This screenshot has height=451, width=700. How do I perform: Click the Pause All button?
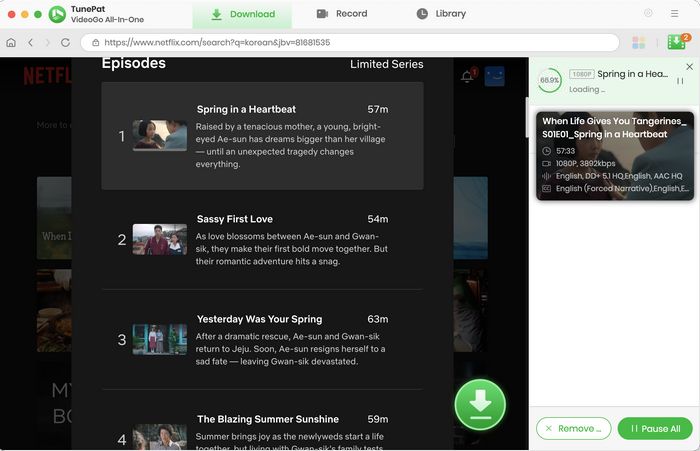tap(655, 428)
